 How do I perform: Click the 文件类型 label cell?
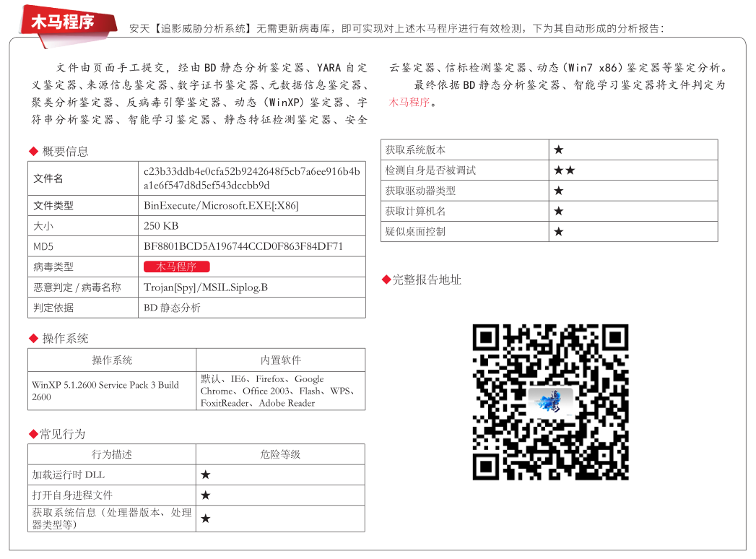click(x=83, y=205)
